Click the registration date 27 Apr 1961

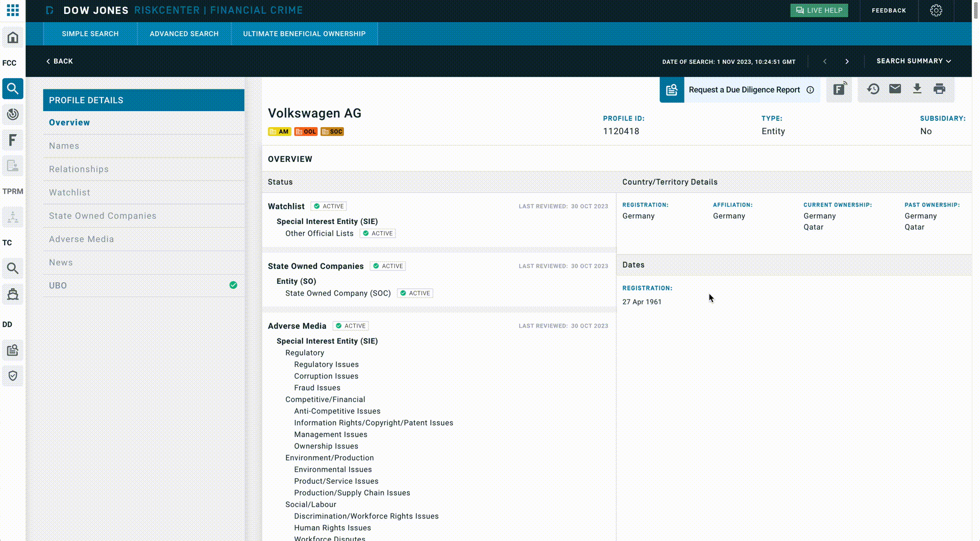click(x=642, y=302)
